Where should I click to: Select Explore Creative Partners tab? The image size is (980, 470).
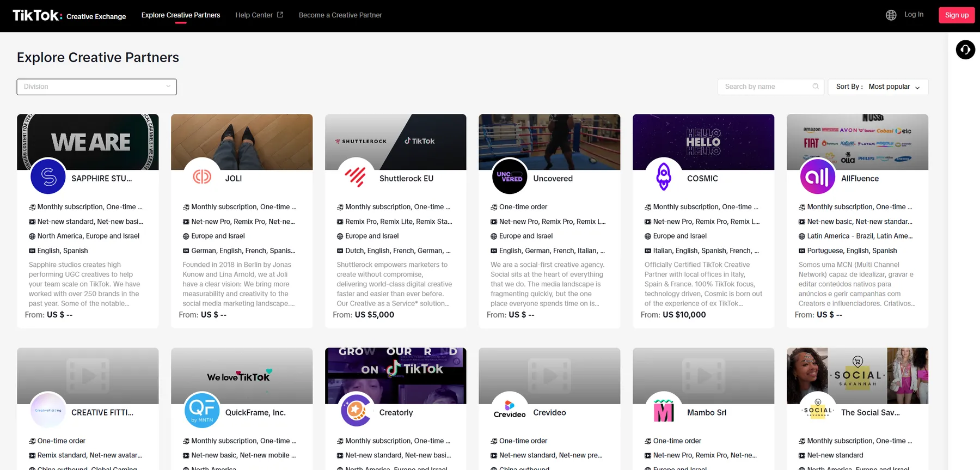click(181, 15)
